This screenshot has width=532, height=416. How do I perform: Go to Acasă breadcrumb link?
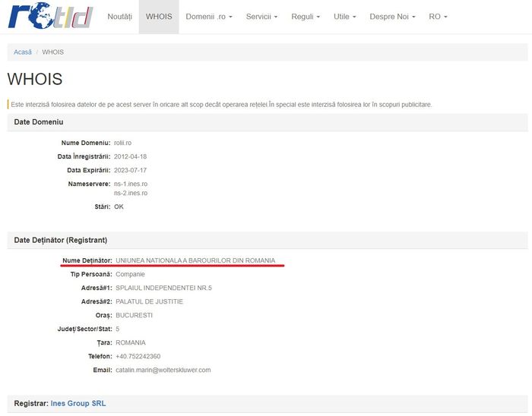click(x=22, y=52)
